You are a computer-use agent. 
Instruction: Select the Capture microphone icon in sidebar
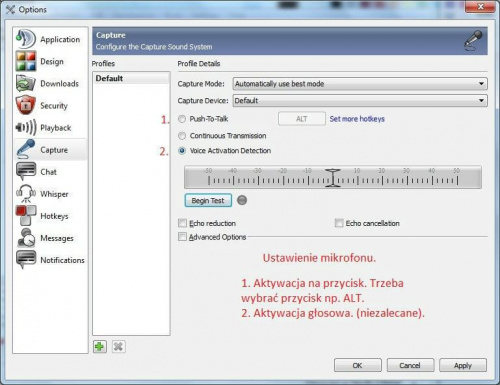coord(26,149)
